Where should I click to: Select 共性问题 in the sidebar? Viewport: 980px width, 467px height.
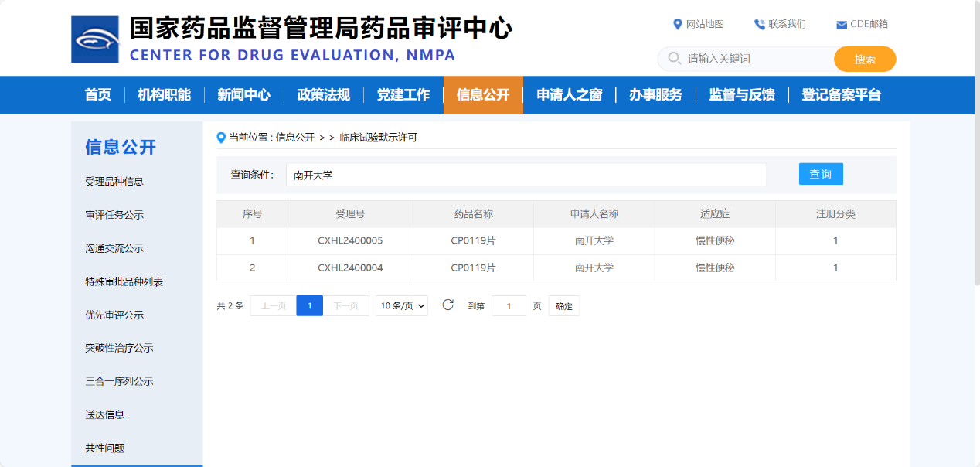104,448
